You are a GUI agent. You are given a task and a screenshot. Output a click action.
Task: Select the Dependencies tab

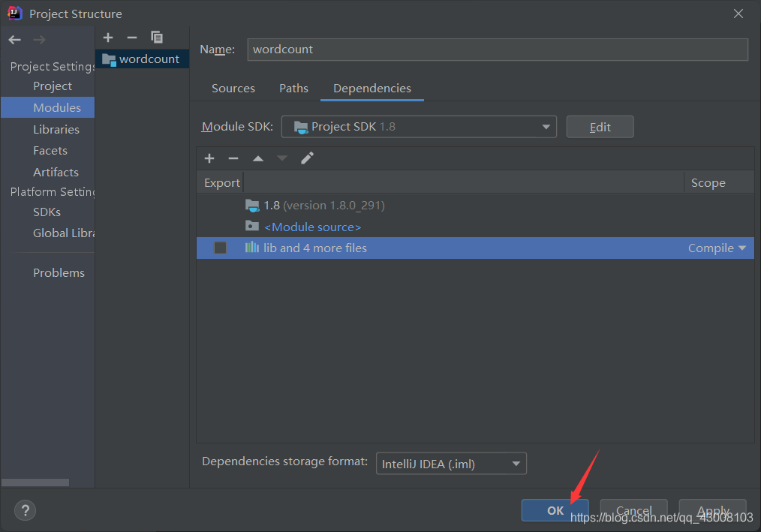click(372, 89)
